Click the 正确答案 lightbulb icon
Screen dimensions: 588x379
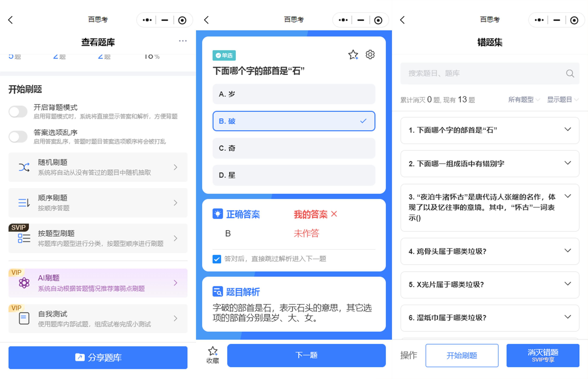click(x=218, y=214)
